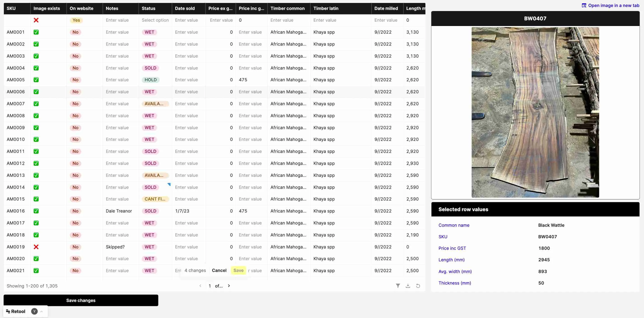
Task: Toggle image exists check for AM0013
Action: coord(36,175)
